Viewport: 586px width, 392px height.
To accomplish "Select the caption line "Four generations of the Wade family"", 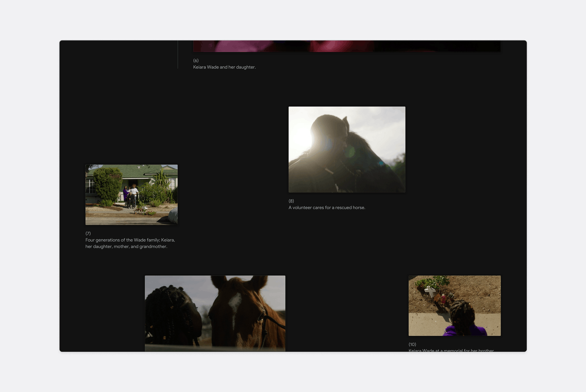I will 123,240.
